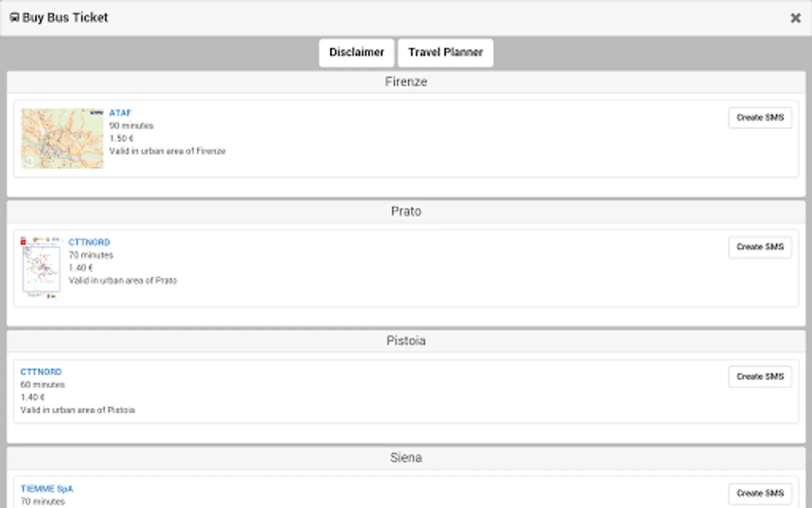Image resolution: width=812 pixels, height=508 pixels.
Task: Click the "Buy Bus Ticket" title text
Action: pyautogui.click(x=65, y=18)
